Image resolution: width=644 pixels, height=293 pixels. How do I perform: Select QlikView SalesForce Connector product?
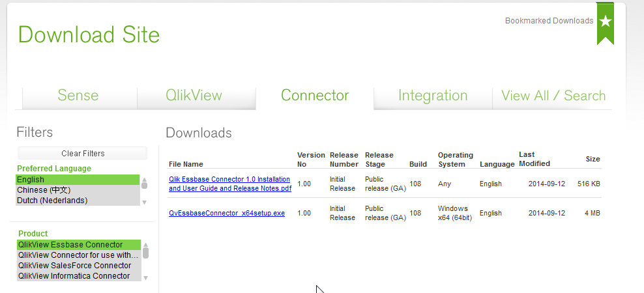79,266
